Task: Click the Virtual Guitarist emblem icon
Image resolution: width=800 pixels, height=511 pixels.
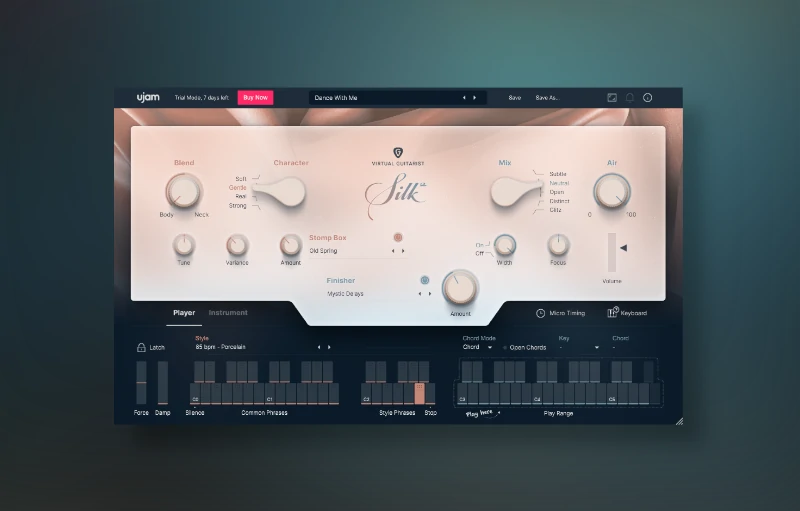Action: [398, 152]
